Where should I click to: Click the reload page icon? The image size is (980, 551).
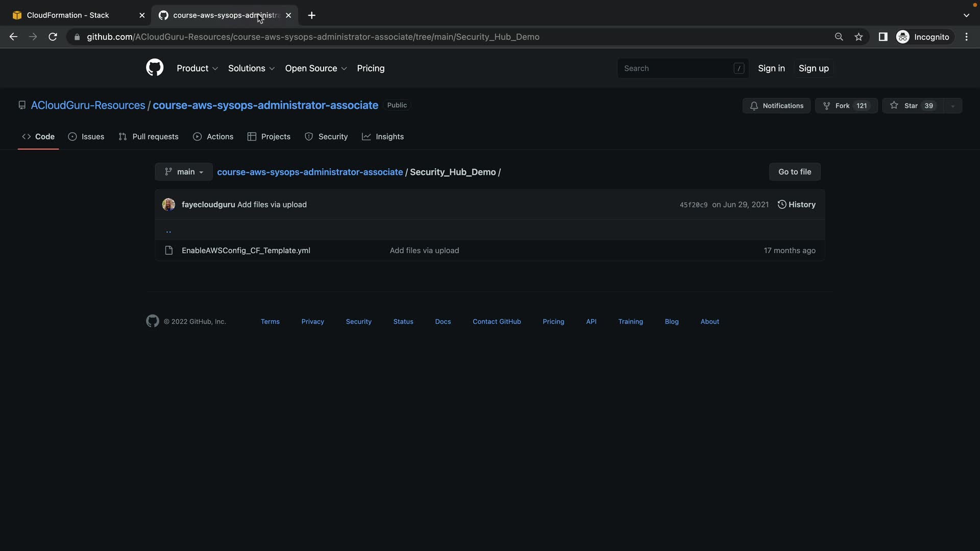pos(53,37)
